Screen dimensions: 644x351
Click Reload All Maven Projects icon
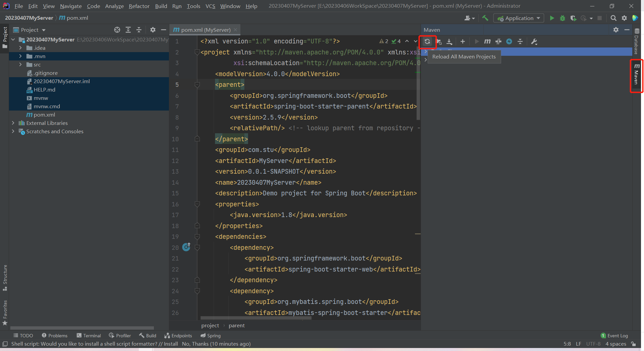point(427,42)
